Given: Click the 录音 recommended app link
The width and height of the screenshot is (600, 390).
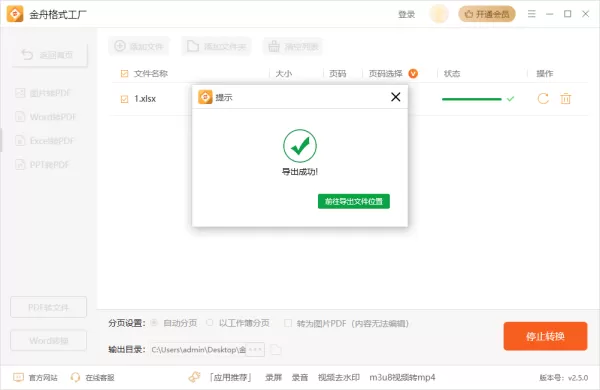Looking at the screenshot, I should point(300,378).
